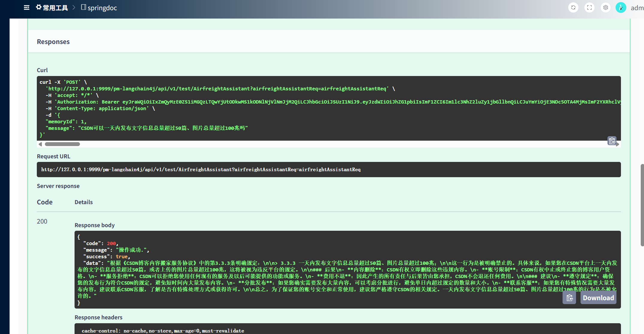Click curl block right scroll arrow
This screenshot has width=644, height=334.
tap(617, 144)
